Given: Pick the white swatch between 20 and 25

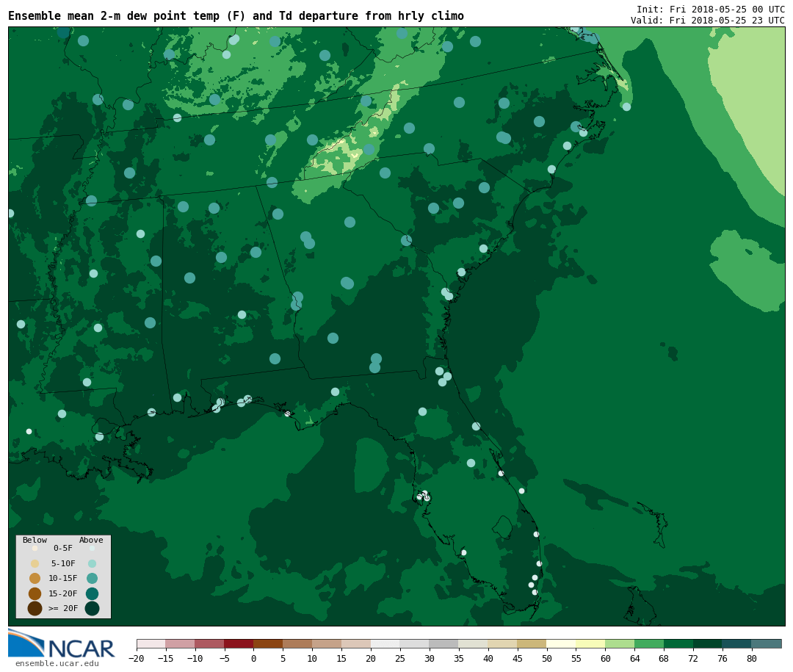Looking at the screenshot, I should point(385,643).
